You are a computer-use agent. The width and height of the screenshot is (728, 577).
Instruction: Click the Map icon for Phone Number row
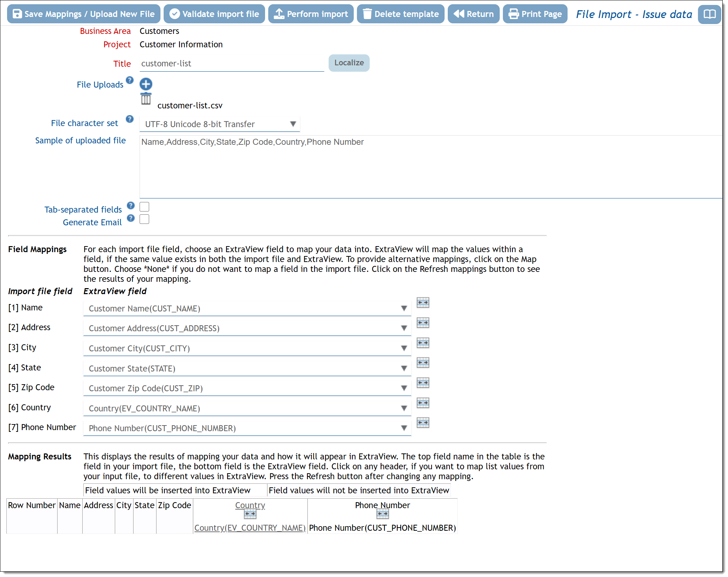423,423
